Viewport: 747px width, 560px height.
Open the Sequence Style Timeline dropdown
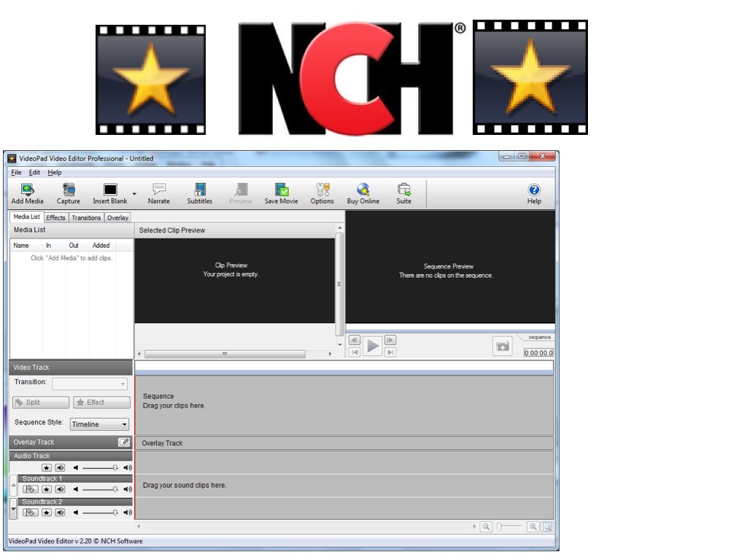[99, 424]
